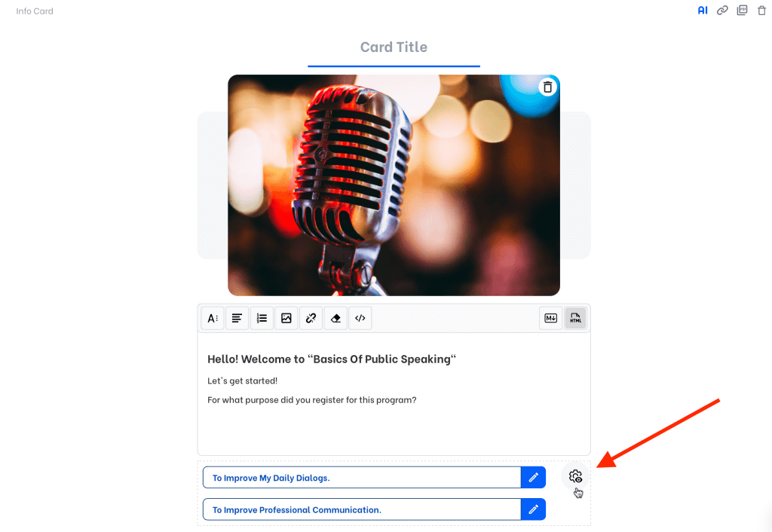Open the font size text options
The height and width of the screenshot is (532, 772).
point(213,318)
